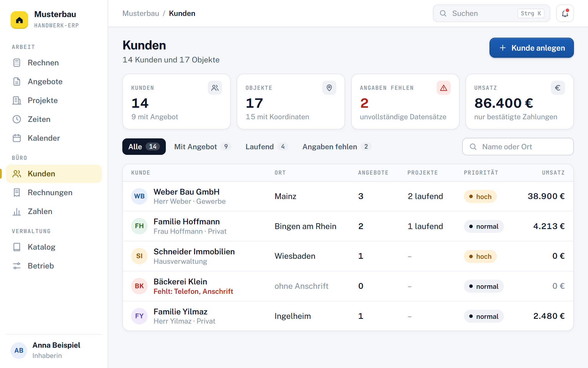Select the Alle filter tab
This screenshot has width=588, height=368.
144,147
